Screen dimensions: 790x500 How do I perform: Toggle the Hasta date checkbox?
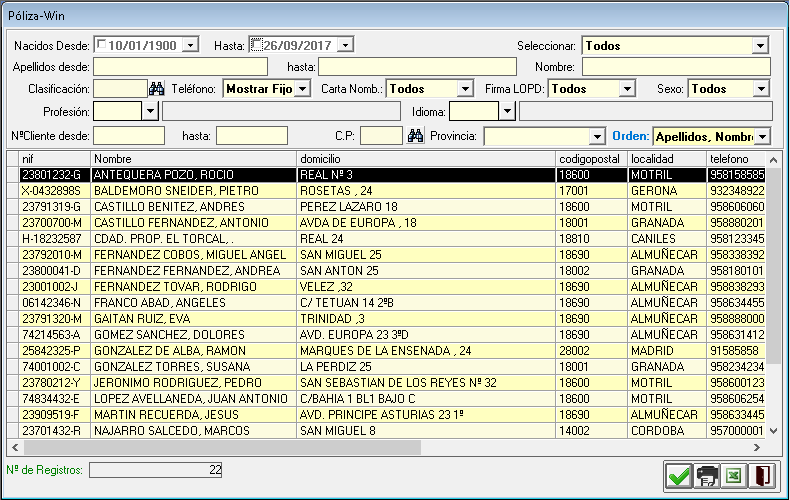tap(257, 45)
